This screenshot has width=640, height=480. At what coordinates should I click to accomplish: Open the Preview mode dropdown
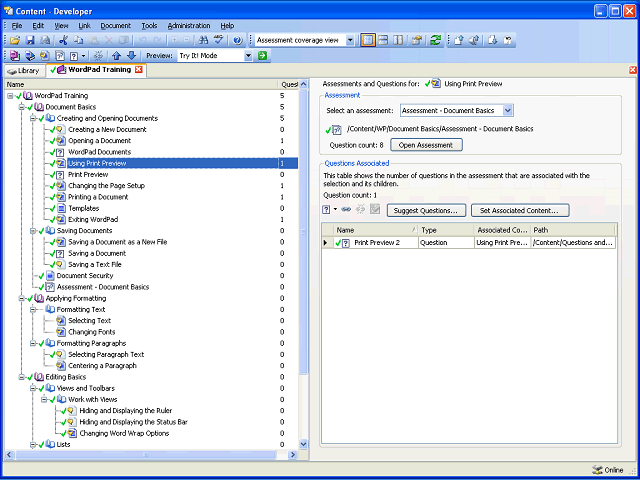pyautogui.click(x=249, y=56)
